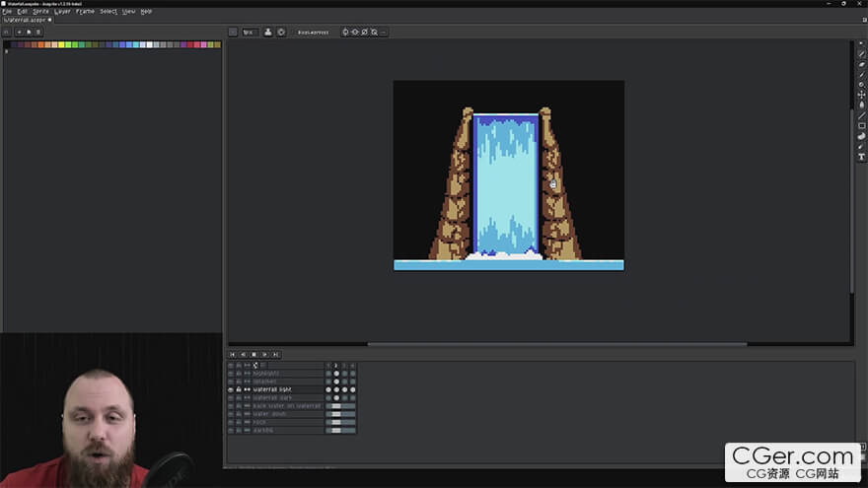Open the Sprite menu
This screenshot has height=488, width=868.
40,11
